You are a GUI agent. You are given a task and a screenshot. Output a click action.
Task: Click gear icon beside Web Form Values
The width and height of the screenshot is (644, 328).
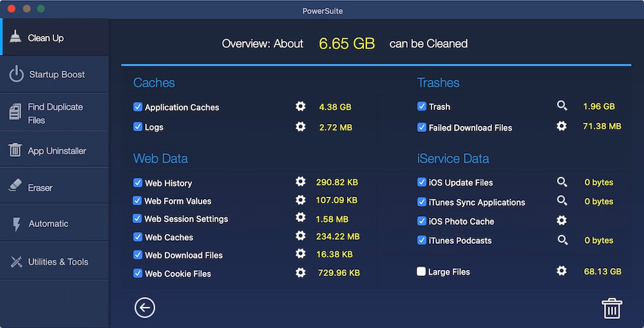(x=301, y=200)
